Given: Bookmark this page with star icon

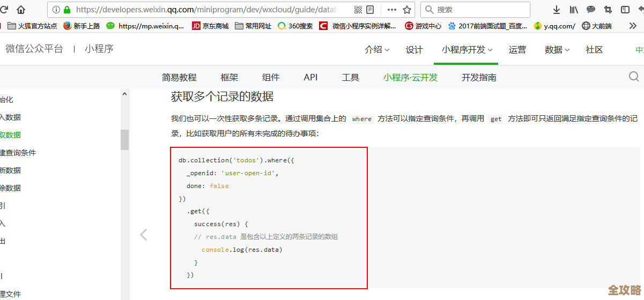Looking at the screenshot, I should (x=407, y=10).
